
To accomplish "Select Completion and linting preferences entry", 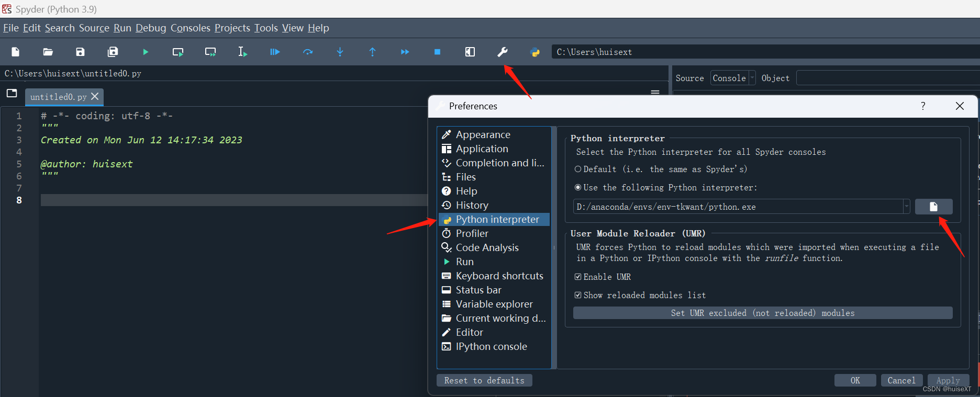I will pyautogui.click(x=494, y=163).
